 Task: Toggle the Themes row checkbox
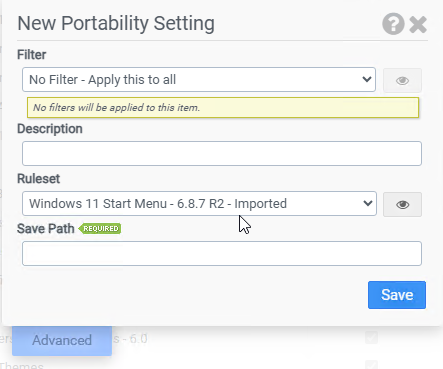371,365
